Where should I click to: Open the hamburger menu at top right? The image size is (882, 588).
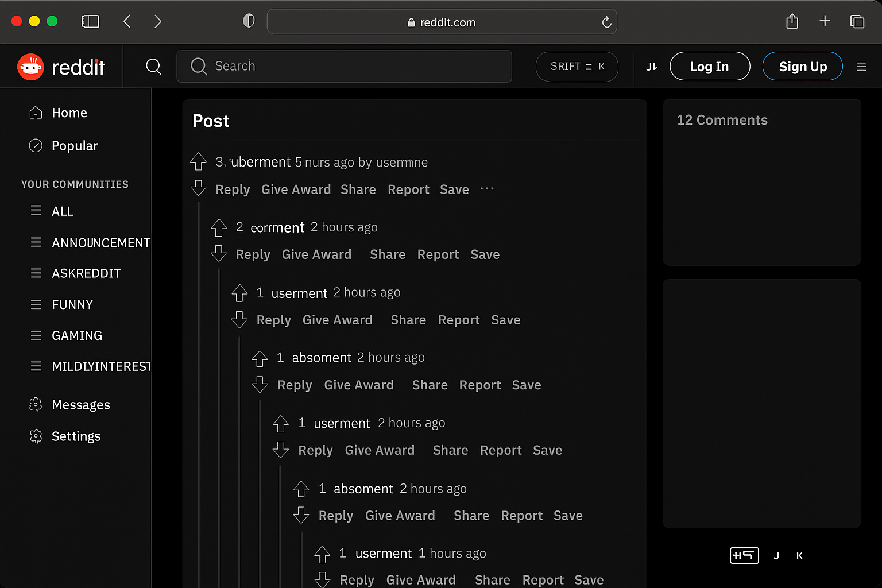(x=861, y=66)
